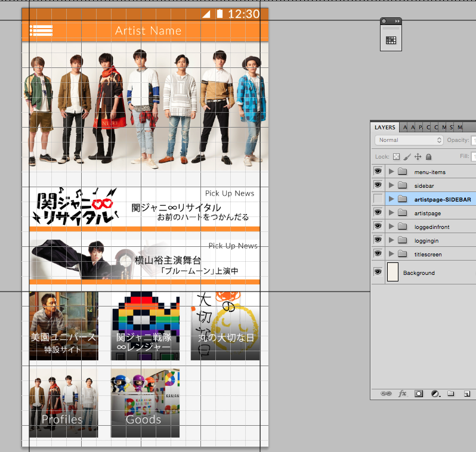Create a new layer group
The height and width of the screenshot is (452, 476).
(451, 394)
